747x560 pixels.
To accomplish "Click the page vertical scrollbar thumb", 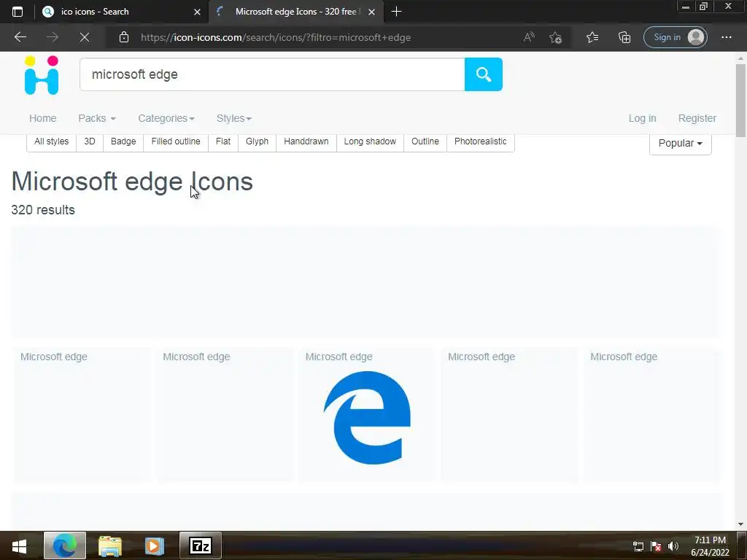I will click(x=740, y=100).
